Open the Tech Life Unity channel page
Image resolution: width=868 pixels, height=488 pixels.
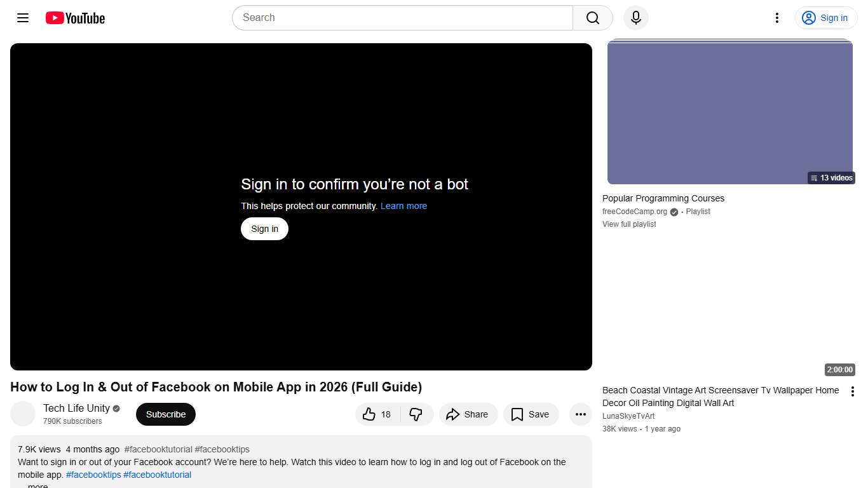76,408
